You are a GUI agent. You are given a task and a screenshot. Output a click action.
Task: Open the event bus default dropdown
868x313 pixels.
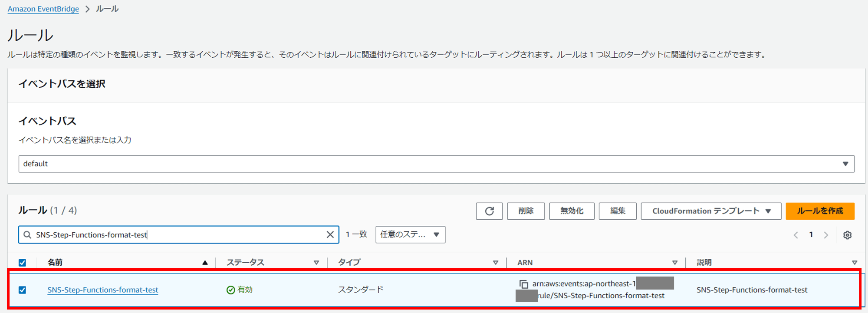click(x=436, y=164)
